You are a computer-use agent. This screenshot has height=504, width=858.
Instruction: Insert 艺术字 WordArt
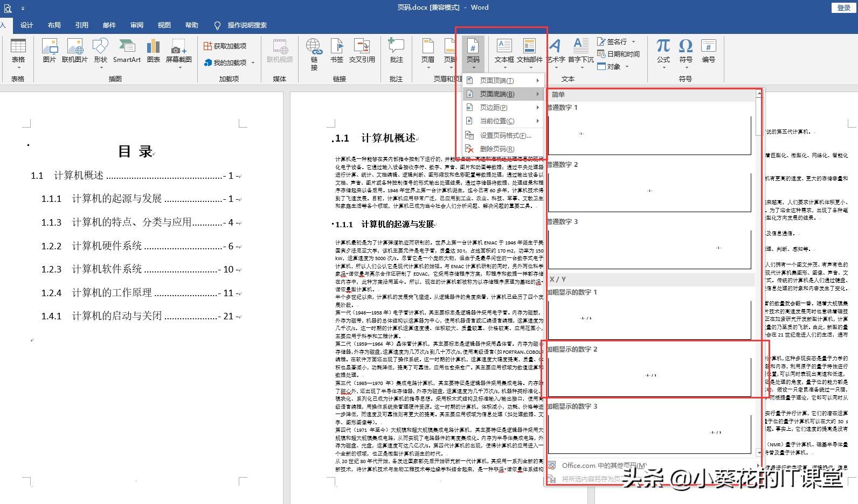point(556,53)
